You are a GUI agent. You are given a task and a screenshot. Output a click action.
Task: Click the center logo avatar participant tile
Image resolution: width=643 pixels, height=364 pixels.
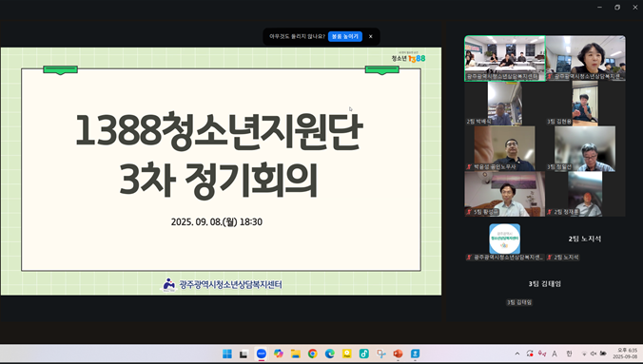point(505,239)
